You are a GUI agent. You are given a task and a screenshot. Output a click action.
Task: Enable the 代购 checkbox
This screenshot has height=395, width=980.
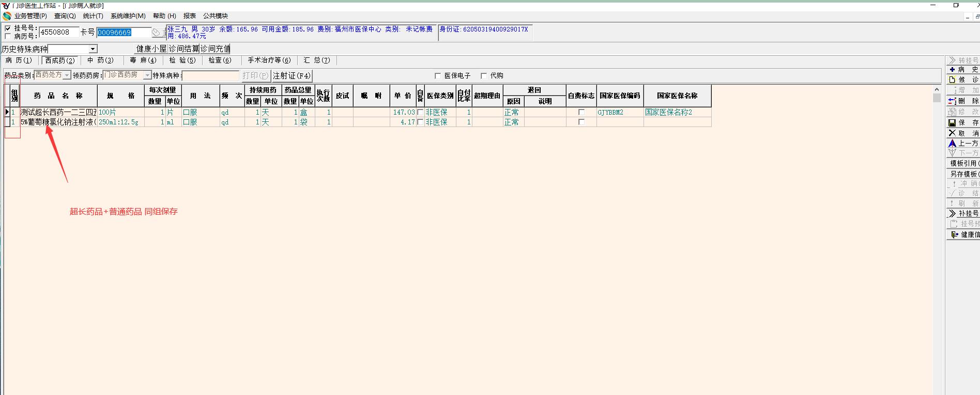484,76
